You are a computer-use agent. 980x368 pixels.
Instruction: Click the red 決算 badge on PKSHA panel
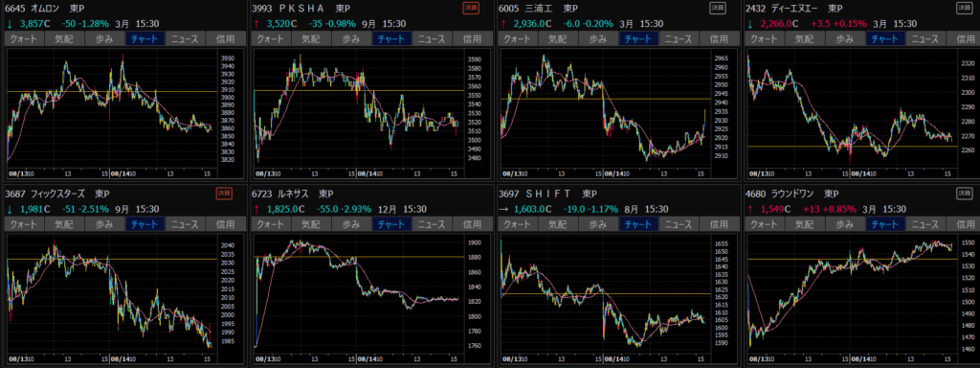coord(470,8)
